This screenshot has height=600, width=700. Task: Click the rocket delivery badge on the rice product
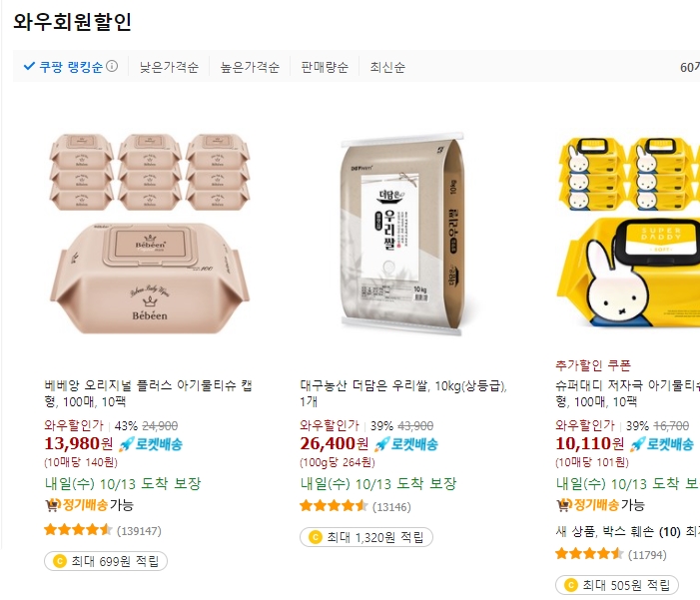tap(406, 444)
